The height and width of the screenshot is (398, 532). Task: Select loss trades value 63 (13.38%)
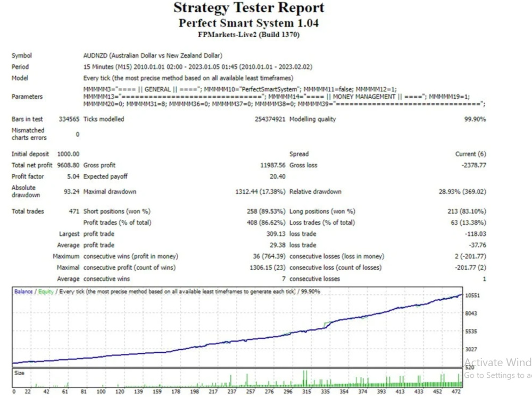point(469,223)
